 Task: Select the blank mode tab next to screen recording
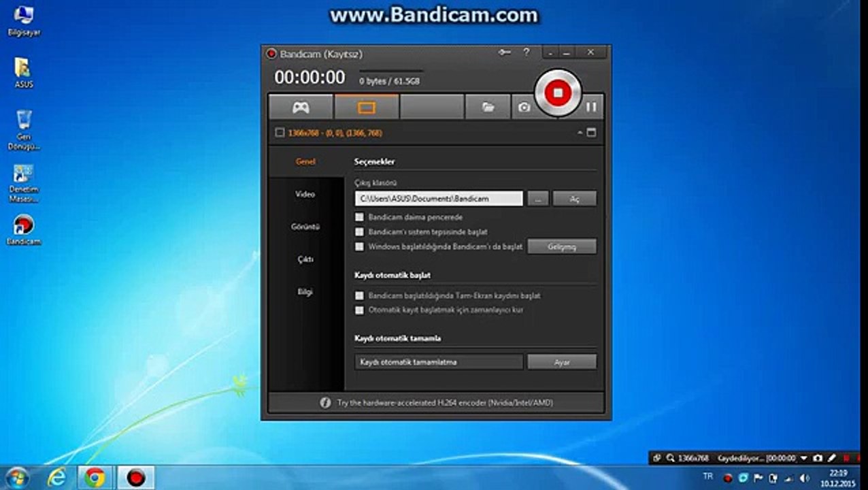(432, 107)
